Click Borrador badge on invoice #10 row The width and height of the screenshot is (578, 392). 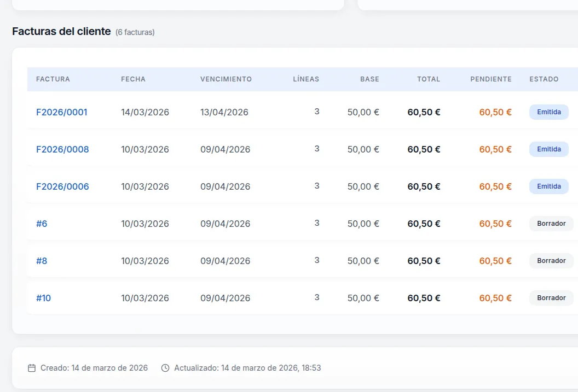551,298
